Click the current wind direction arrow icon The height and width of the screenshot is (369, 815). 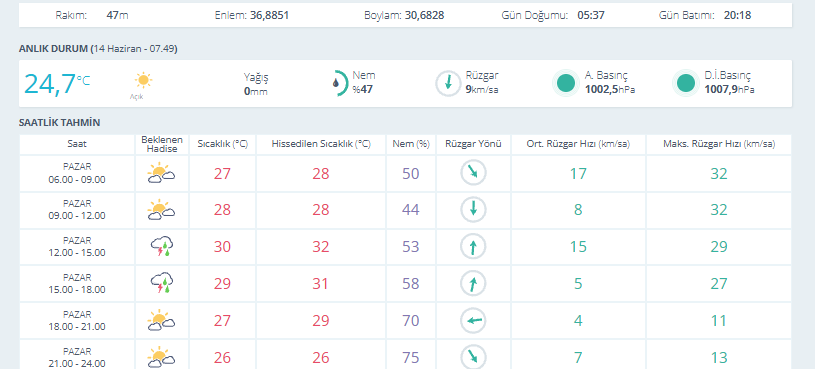448,83
